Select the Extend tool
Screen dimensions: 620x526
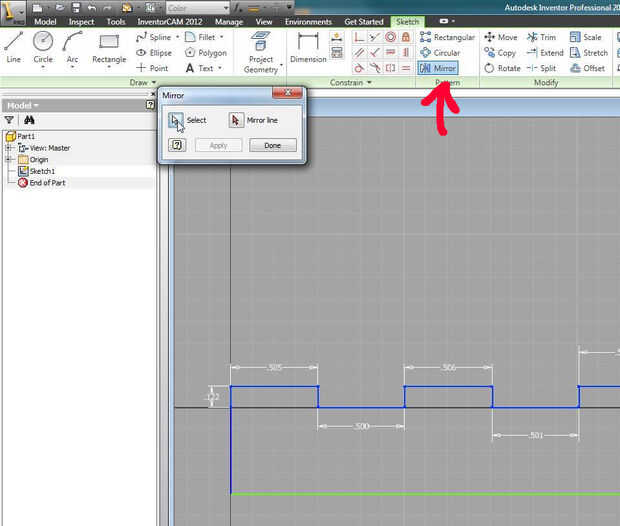click(545, 53)
